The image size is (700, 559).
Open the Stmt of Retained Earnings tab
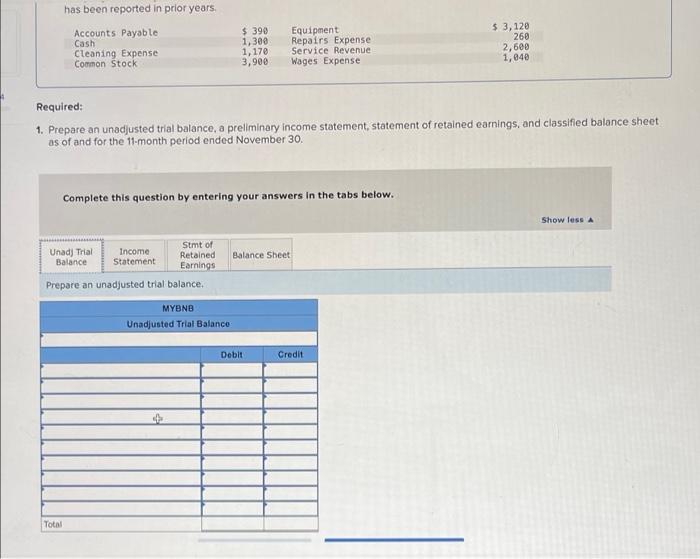[197, 255]
